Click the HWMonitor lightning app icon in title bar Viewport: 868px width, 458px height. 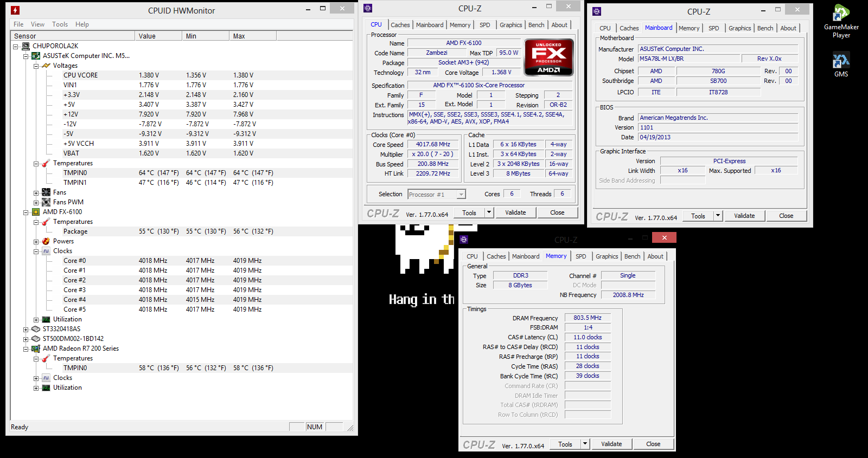15,10
